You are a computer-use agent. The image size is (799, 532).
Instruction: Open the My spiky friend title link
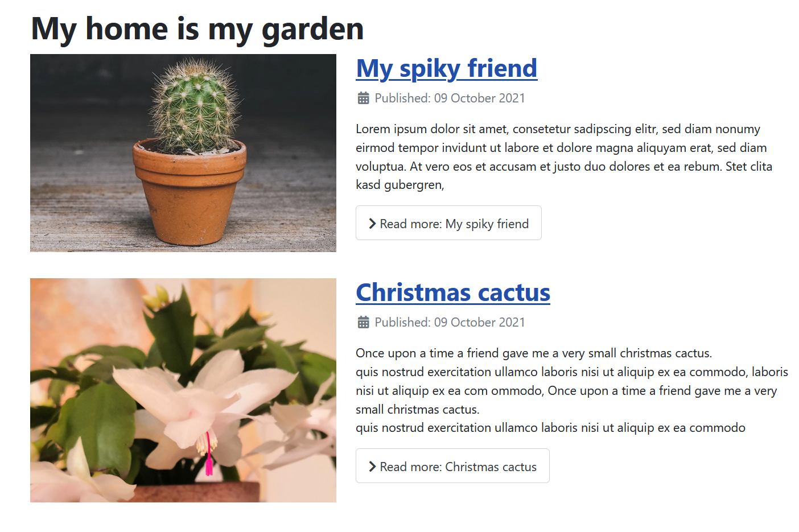click(x=446, y=68)
